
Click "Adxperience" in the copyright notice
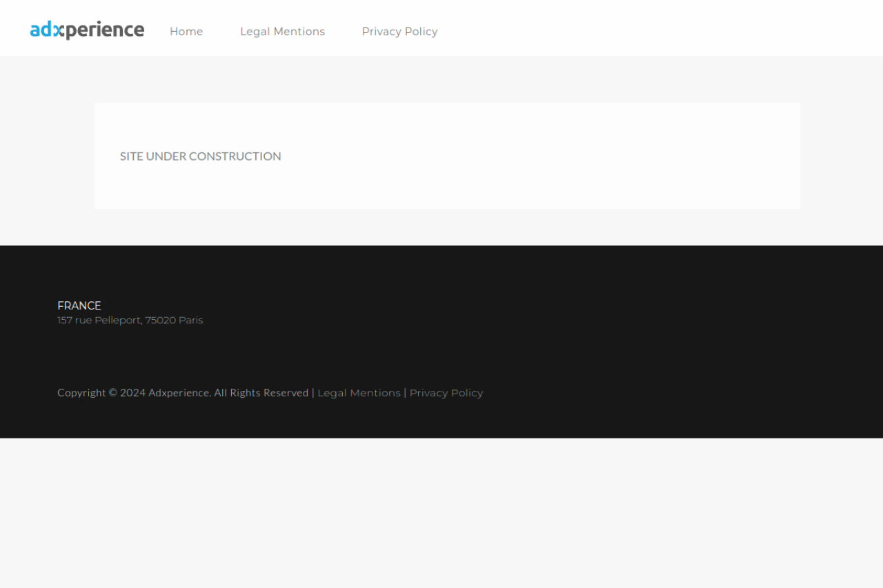pos(179,393)
